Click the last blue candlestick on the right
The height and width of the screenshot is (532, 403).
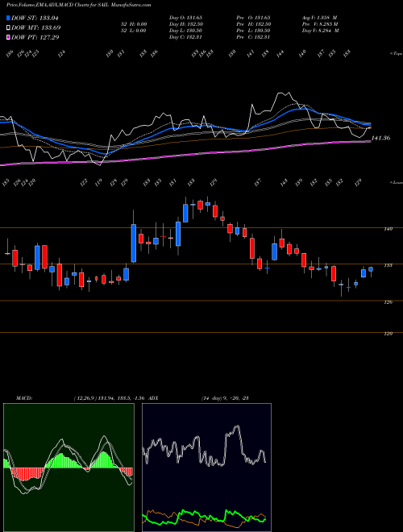pos(371,269)
